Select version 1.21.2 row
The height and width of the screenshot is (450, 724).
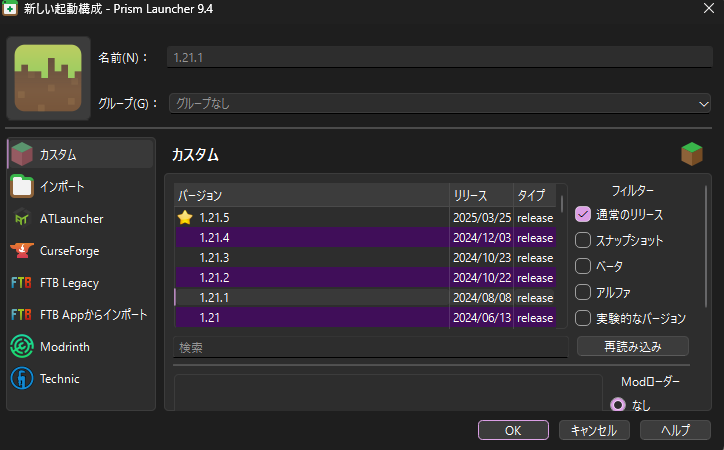(365, 277)
